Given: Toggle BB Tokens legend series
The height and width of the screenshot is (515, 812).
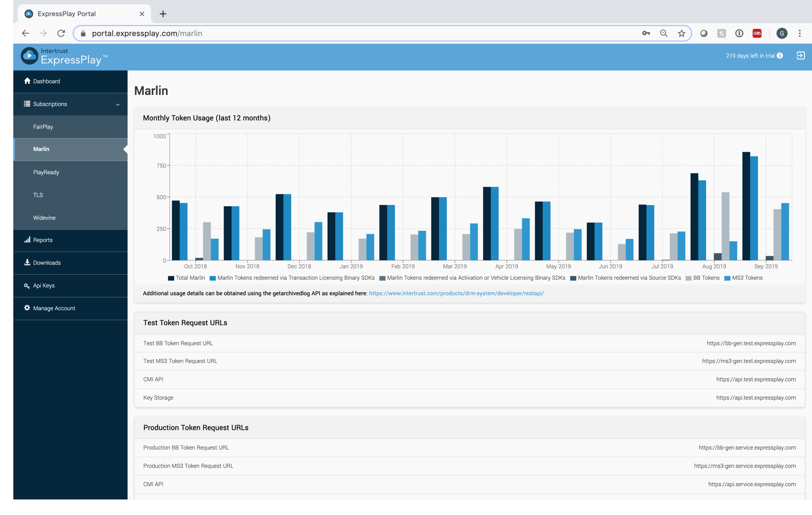Looking at the screenshot, I should (x=703, y=278).
